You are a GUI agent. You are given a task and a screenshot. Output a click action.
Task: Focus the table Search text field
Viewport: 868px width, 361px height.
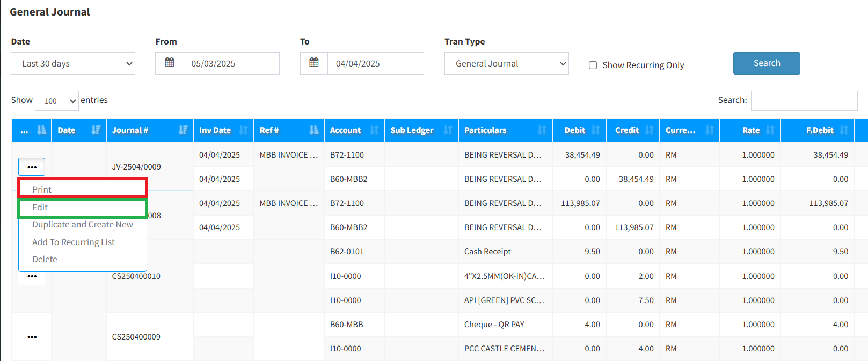(804, 101)
